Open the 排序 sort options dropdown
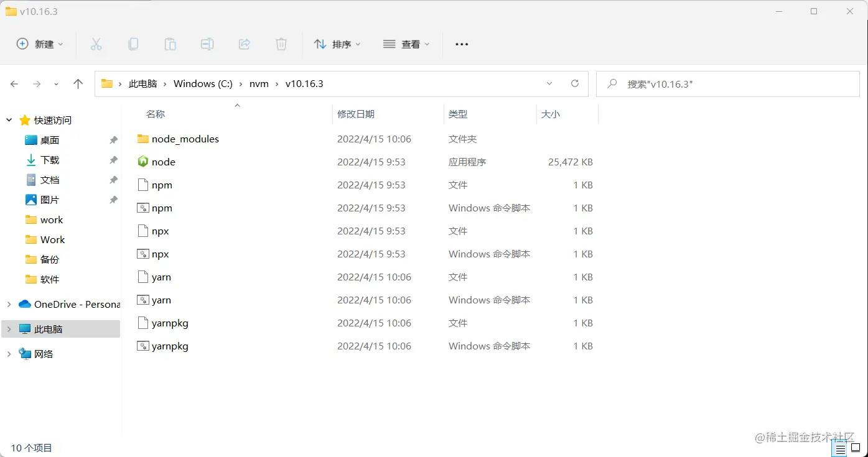 click(338, 44)
